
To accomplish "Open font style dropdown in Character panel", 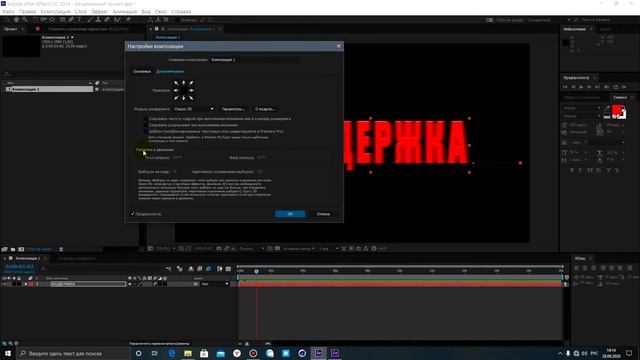I will [x=582, y=116].
